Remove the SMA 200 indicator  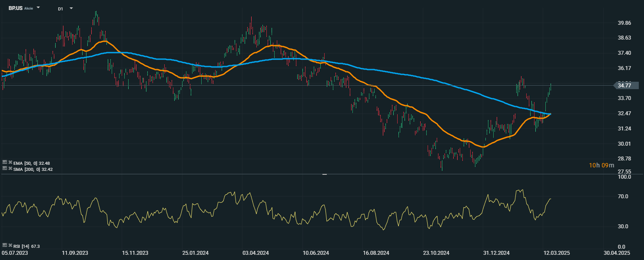[10, 169]
